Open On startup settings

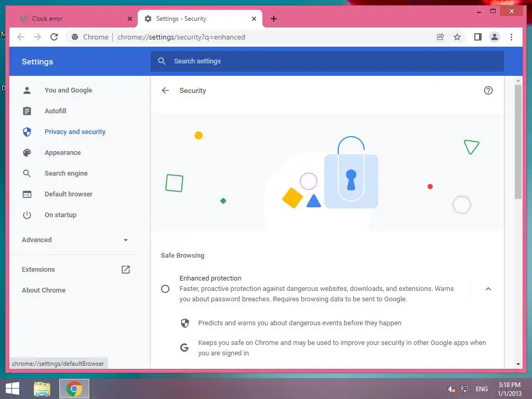60,215
